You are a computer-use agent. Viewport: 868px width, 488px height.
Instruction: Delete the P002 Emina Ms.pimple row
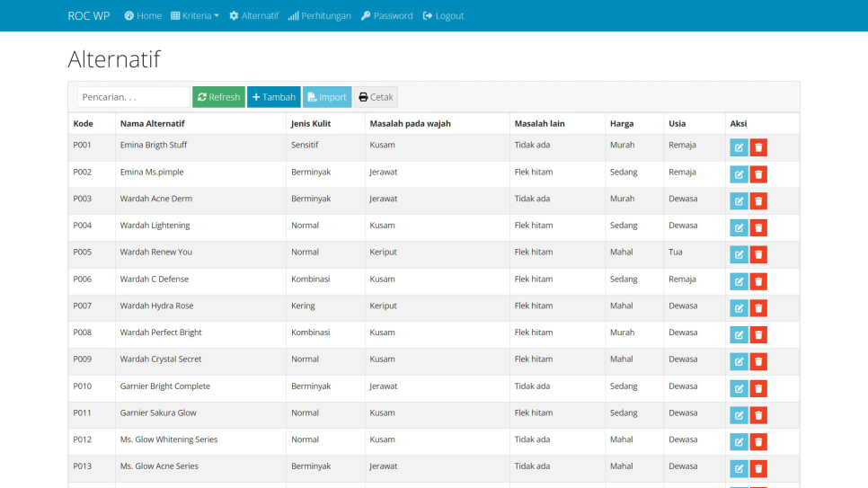tap(758, 174)
